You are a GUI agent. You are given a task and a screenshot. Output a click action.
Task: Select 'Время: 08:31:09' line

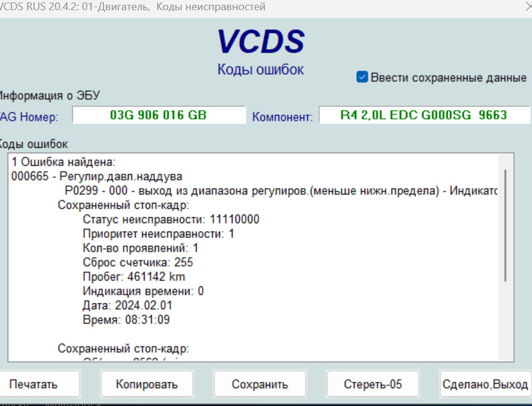coord(126,320)
